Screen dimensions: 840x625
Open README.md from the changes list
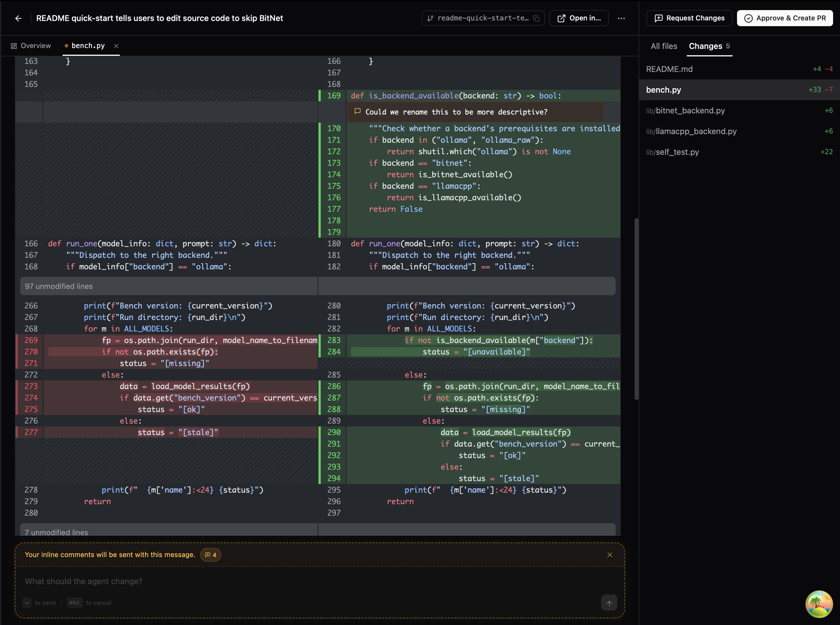pos(669,69)
